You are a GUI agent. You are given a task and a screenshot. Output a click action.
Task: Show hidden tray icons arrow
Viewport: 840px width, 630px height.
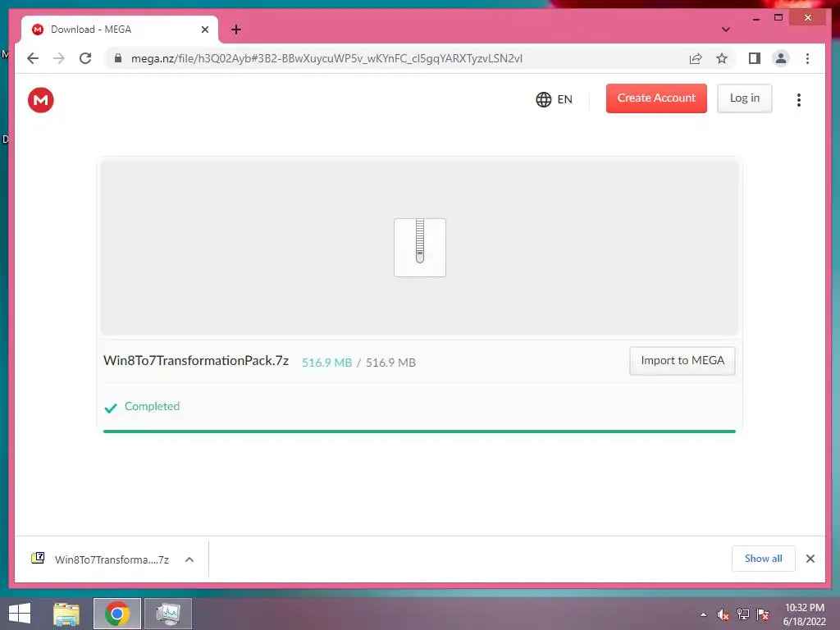click(x=703, y=614)
